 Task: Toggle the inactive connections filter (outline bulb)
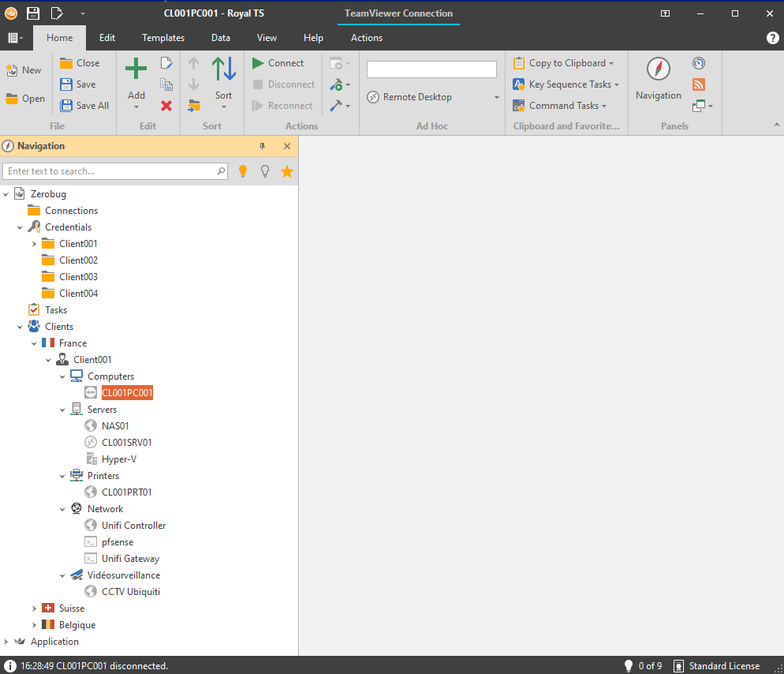(265, 171)
